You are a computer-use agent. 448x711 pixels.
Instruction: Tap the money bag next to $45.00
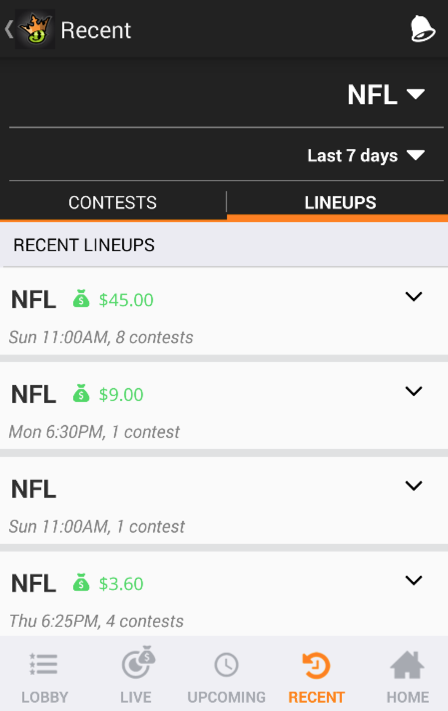pyautogui.click(x=81, y=299)
